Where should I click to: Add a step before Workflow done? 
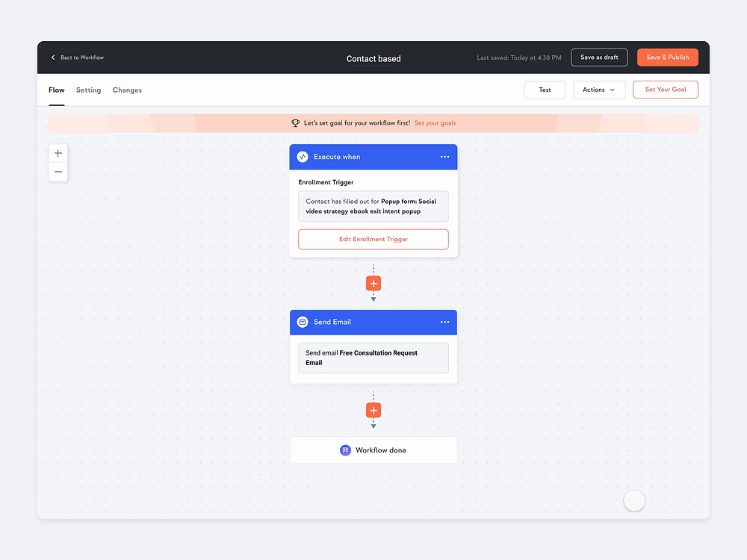point(373,410)
